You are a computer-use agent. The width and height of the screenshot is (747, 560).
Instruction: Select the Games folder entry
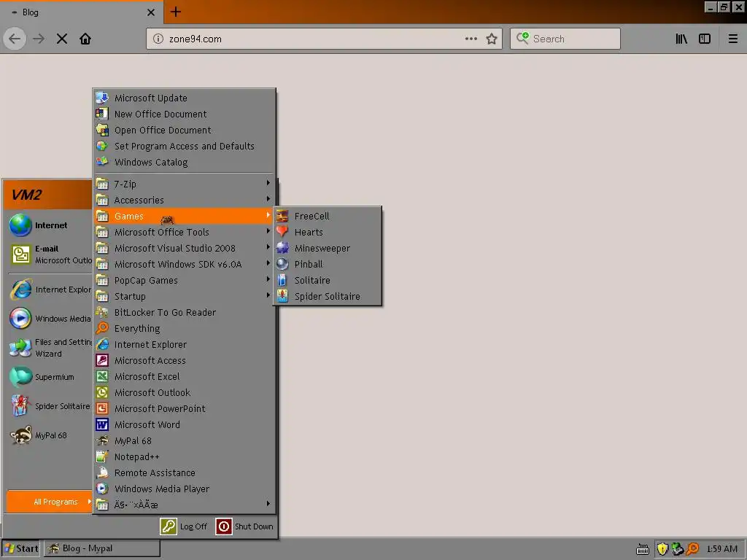point(184,216)
